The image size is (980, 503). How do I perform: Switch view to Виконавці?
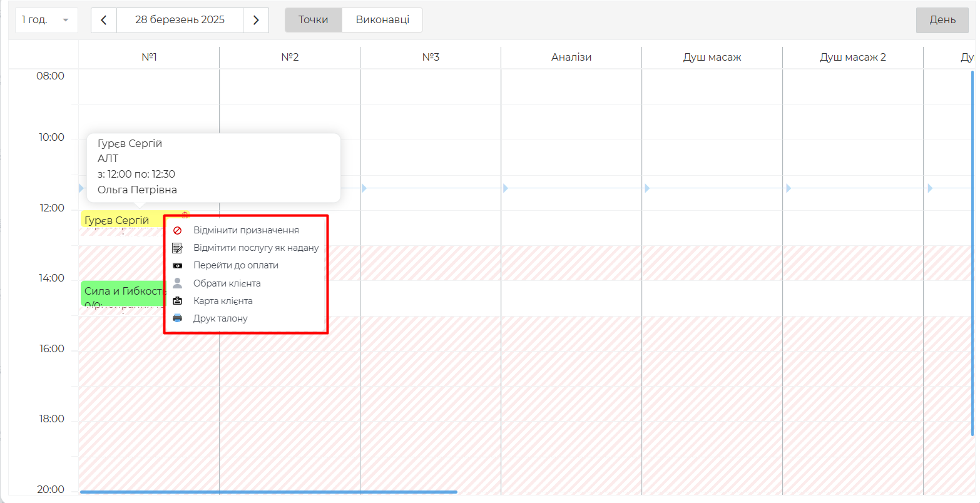pos(382,20)
